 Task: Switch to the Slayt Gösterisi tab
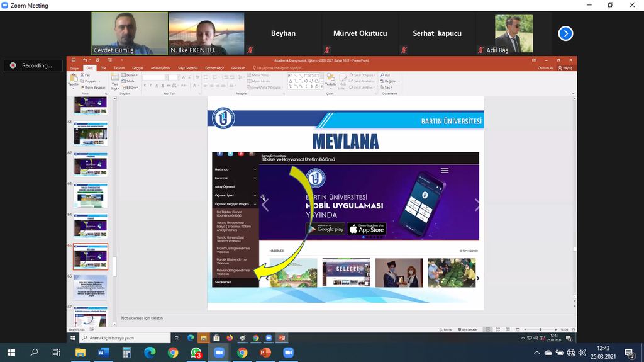pos(187,68)
